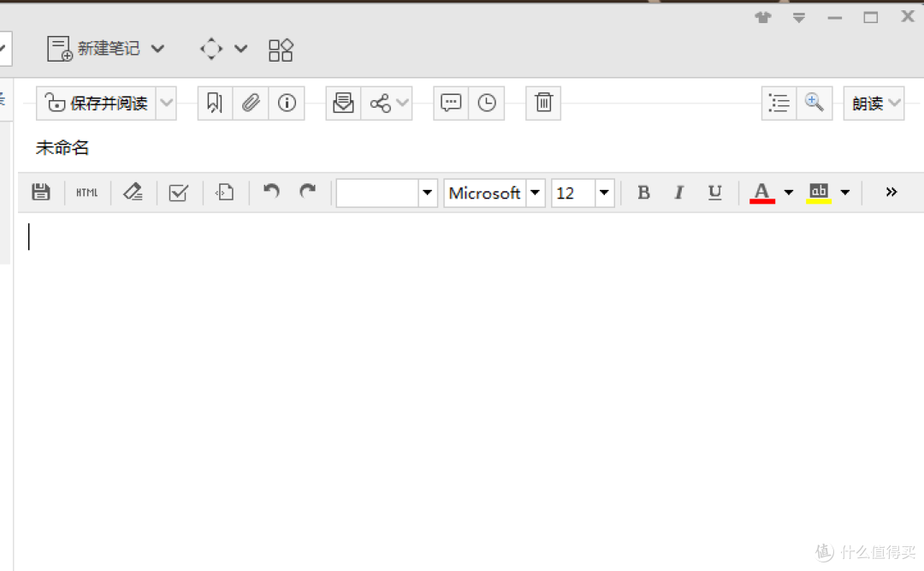Insert a checkbox todo item icon

[179, 193]
